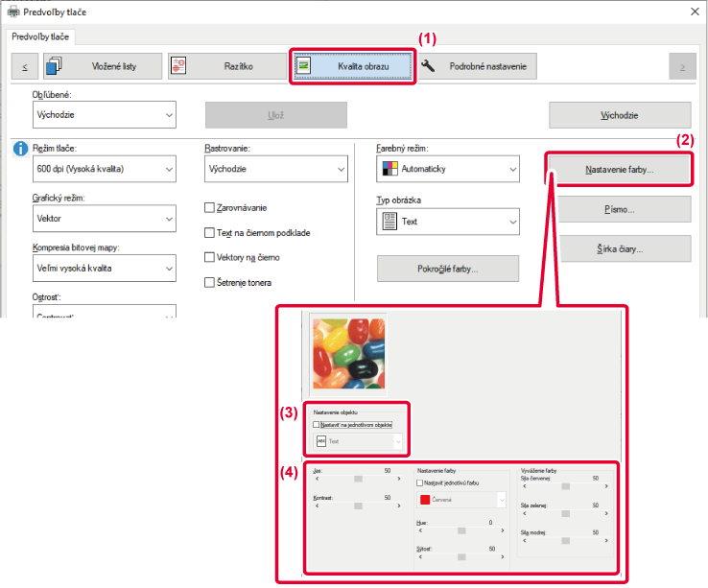
Task: Open Pokročilé farby settings
Action: [x=447, y=269]
